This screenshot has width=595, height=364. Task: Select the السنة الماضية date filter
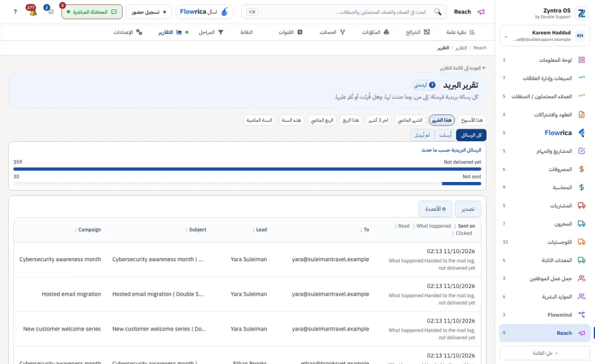pos(259,120)
